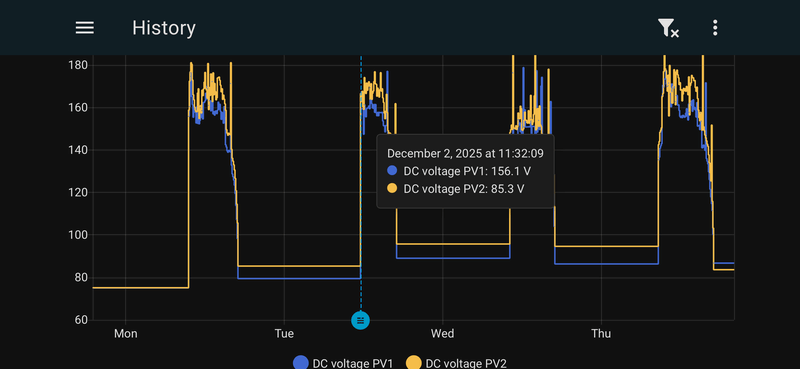Click the Tue label on the x-axis
The width and height of the screenshot is (800, 369).
284,334
